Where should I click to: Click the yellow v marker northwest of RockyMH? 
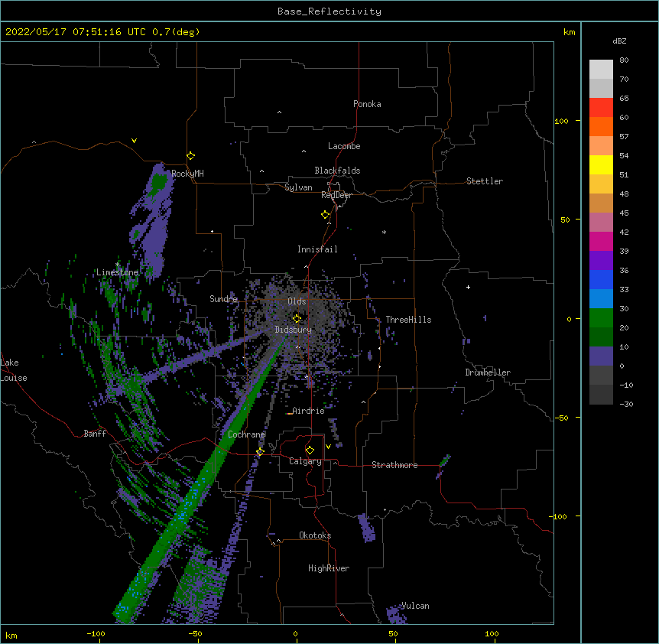[134, 141]
